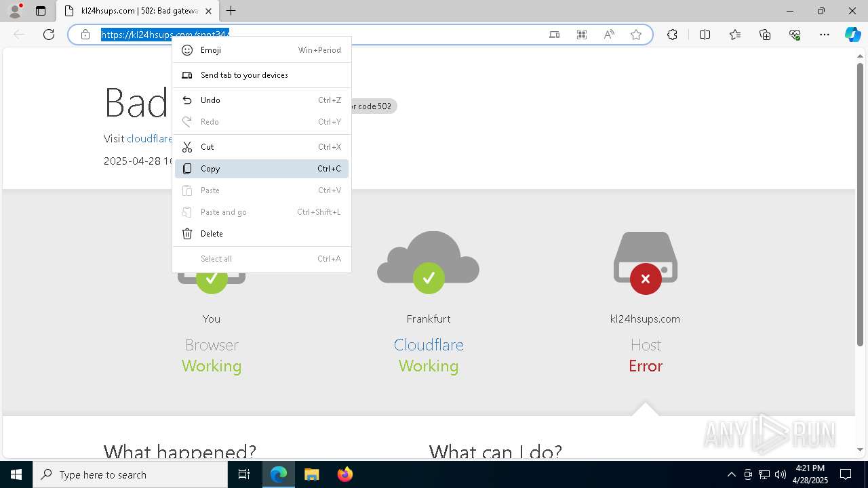This screenshot has width=868, height=488.
Task: Open the Collections icon
Action: click(765, 35)
